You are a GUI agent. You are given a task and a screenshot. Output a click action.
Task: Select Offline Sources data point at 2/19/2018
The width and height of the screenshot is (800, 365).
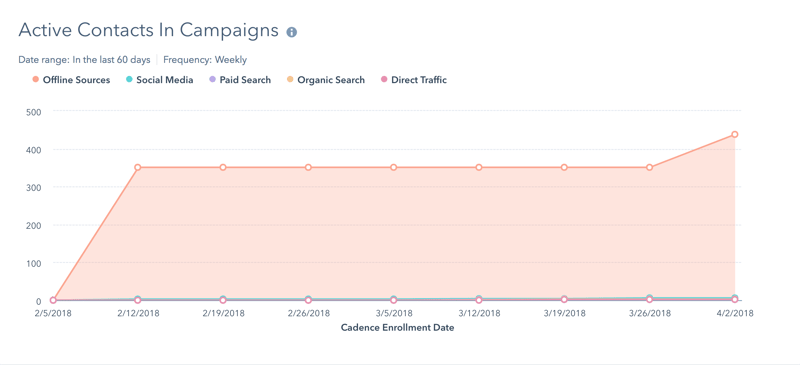click(223, 167)
